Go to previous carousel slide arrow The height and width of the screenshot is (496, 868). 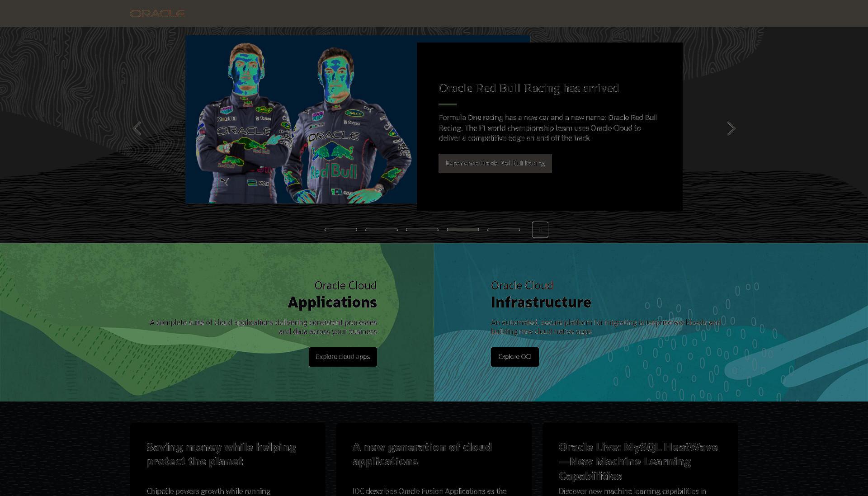point(137,128)
